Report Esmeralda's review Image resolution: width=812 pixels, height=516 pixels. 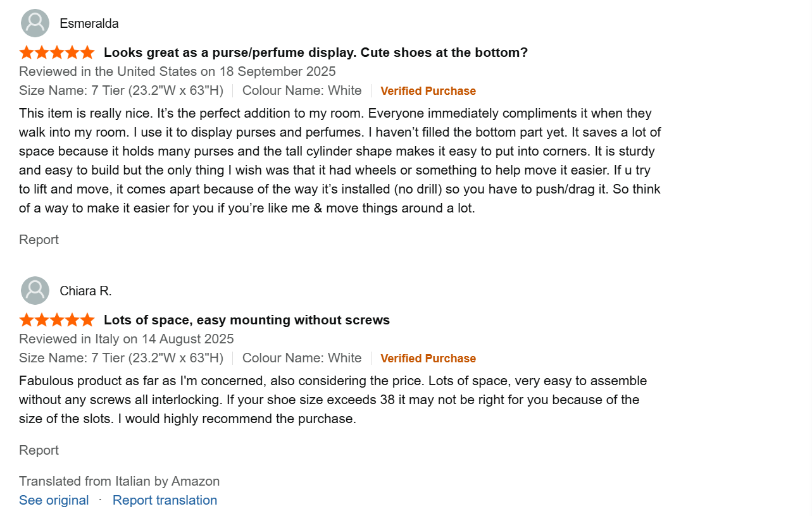click(39, 240)
